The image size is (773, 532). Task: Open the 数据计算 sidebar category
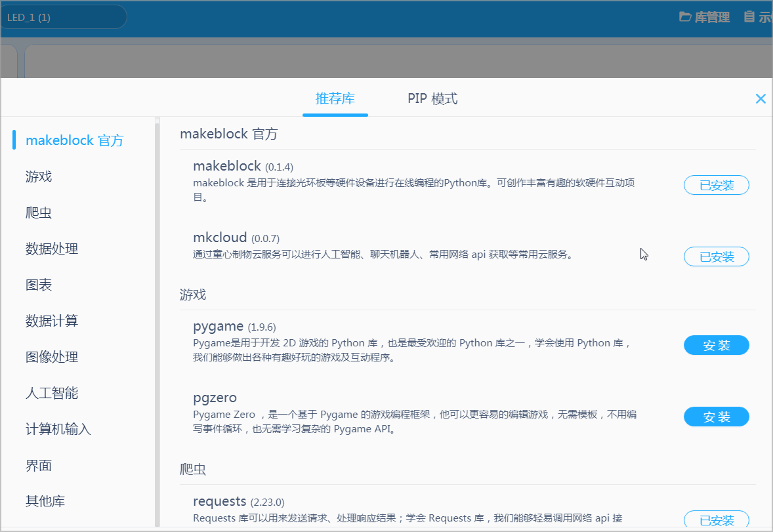coord(52,321)
